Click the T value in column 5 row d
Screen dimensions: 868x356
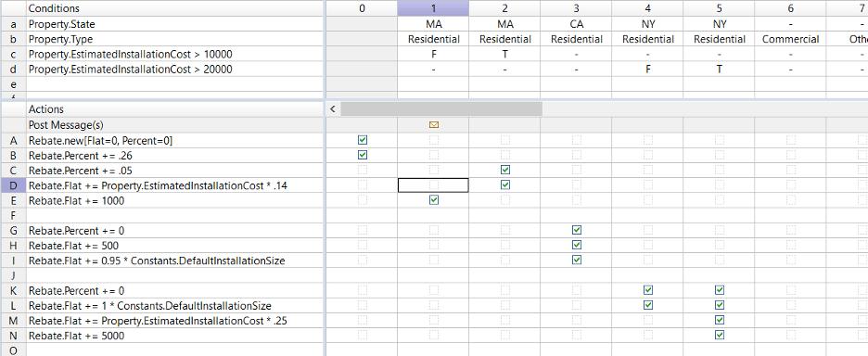coord(719,70)
